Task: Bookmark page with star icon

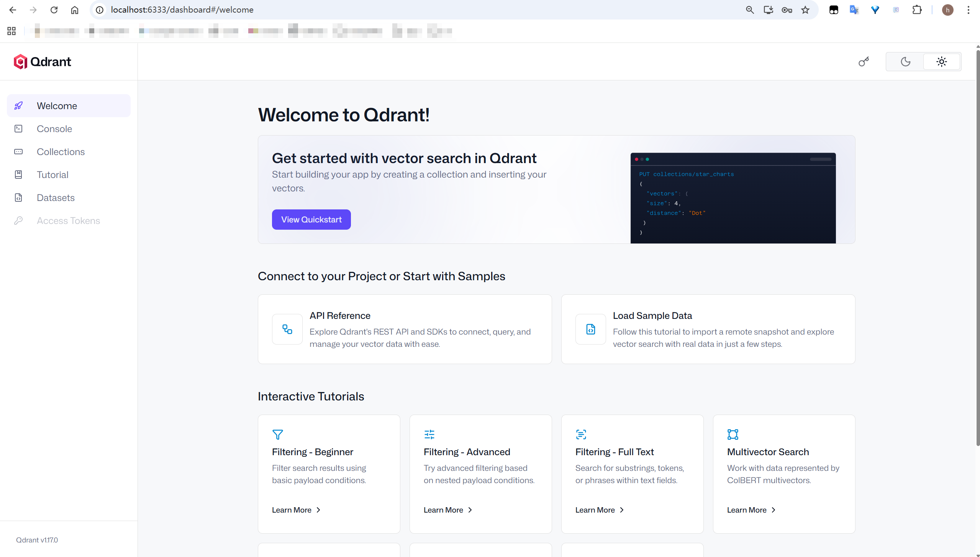Action: tap(805, 10)
